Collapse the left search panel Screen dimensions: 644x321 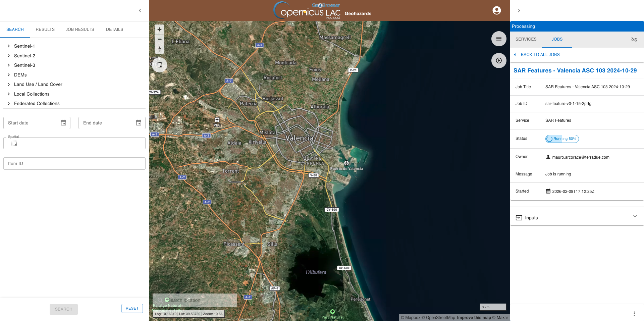click(x=140, y=11)
